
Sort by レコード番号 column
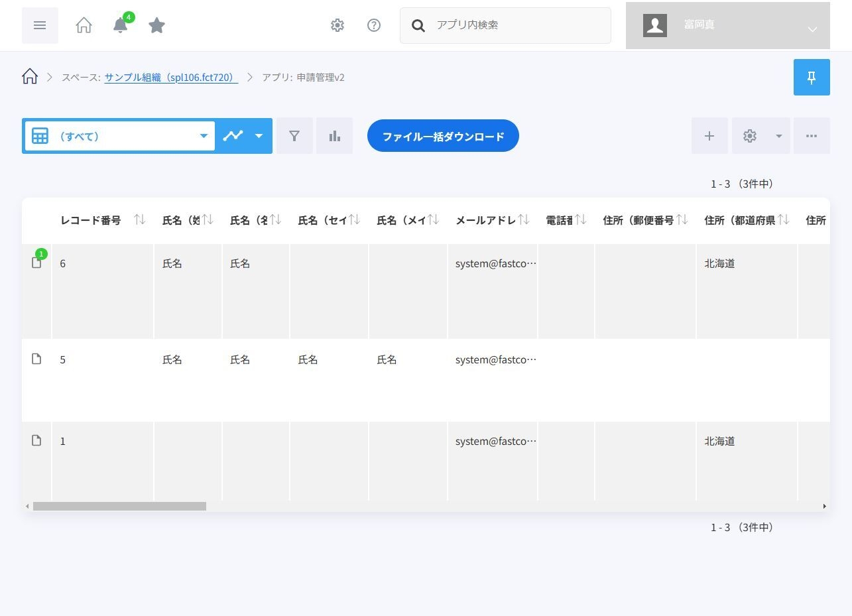[x=139, y=220]
